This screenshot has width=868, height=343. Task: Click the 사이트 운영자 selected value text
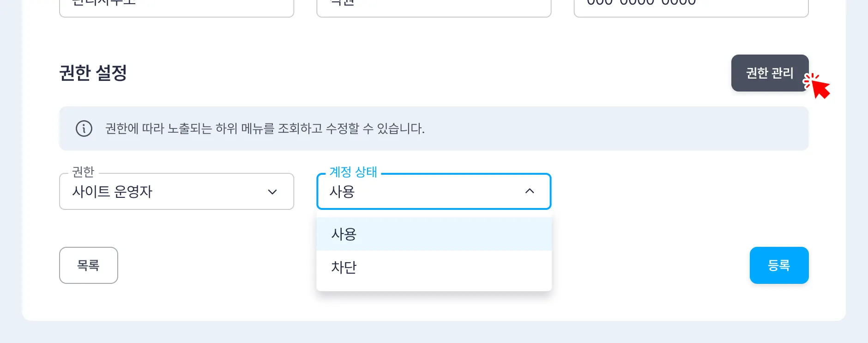pyautogui.click(x=112, y=191)
